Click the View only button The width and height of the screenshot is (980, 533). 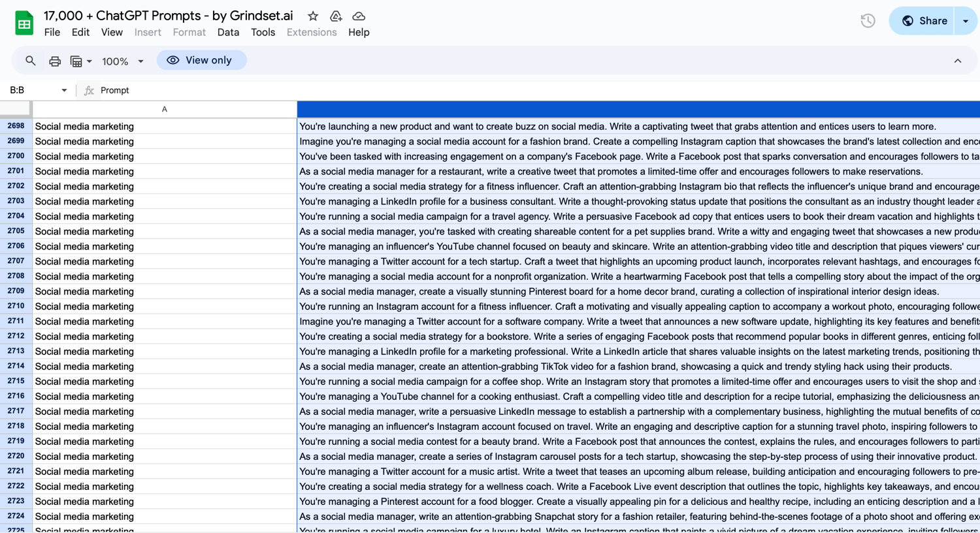(201, 60)
